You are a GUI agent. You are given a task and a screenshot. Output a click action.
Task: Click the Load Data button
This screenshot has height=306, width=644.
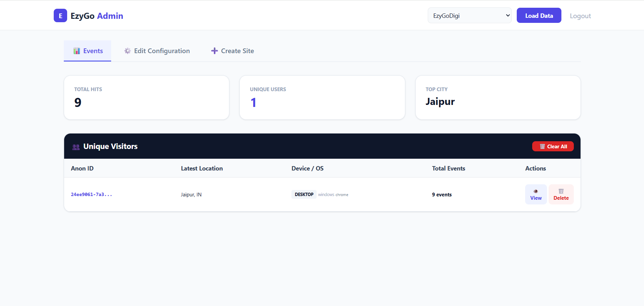tap(539, 15)
